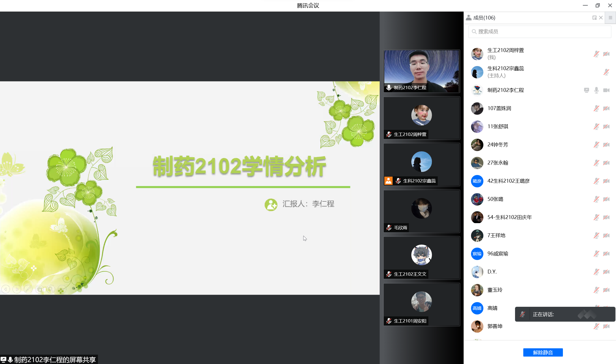Click the muted mic icon for host 生科2102宗鑫蕊
The width and height of the screenshot is (616, 364).
tap(606, 72)
